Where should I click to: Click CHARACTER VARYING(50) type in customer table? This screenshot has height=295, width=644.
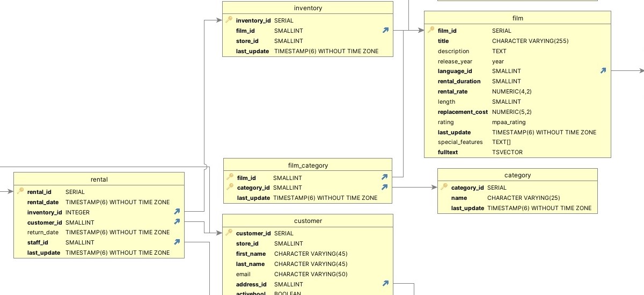tap(311, 274)
